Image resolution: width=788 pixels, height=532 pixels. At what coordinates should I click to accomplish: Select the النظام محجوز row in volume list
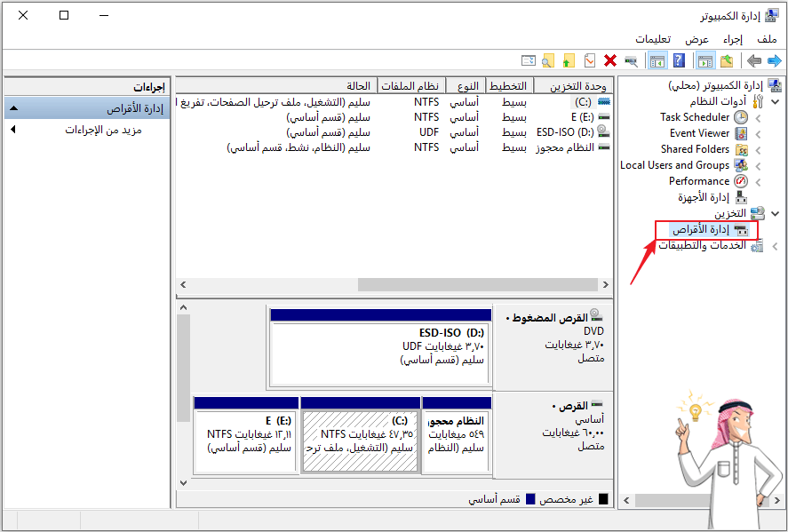394,147
